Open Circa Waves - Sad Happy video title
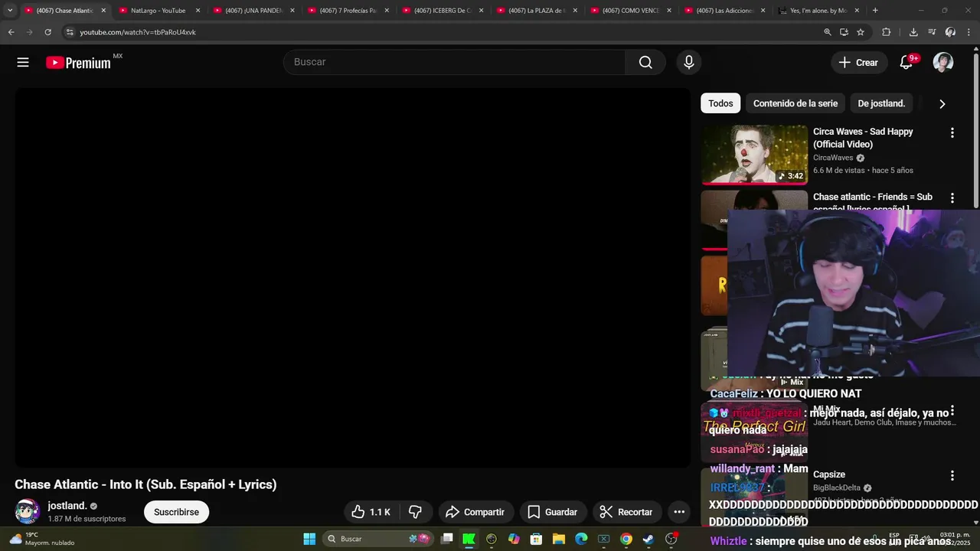The width and height of the screenshot is (980, 551). 863,138
